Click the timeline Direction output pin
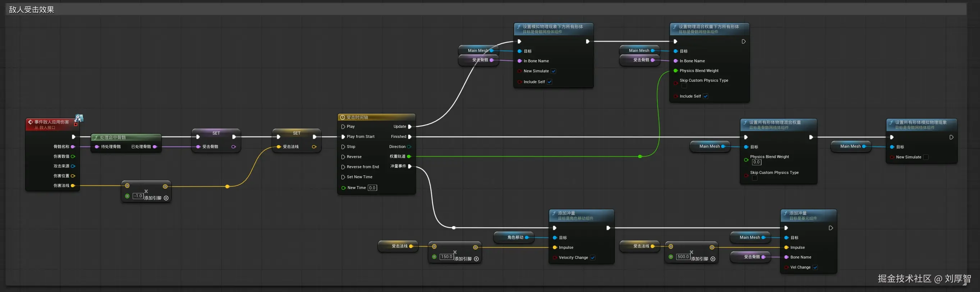Screen dimensions: 980x292 [409, 147]
